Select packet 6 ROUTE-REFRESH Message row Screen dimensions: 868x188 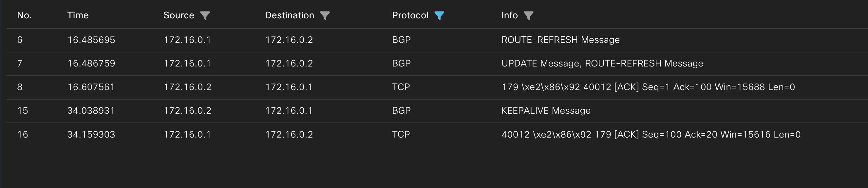pyautogui.click(x=437, y=40)
